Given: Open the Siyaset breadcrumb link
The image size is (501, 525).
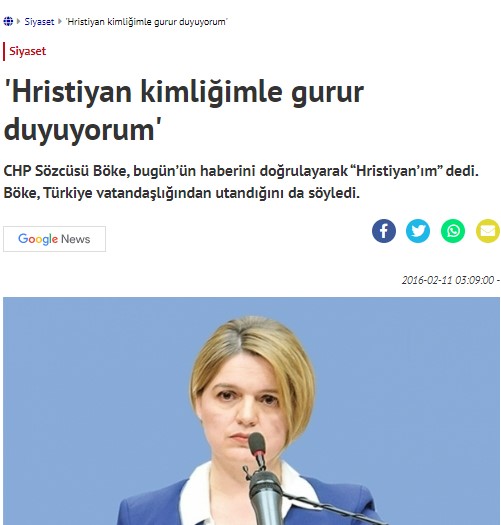Looking at the screenshot, I should pos(39,22).
